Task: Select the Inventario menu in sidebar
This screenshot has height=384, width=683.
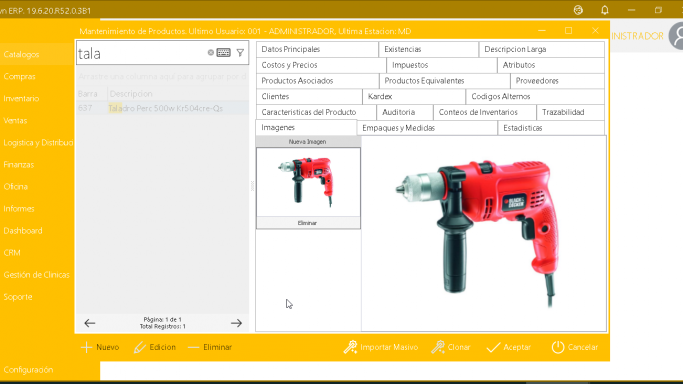Action: click(21, 98)
